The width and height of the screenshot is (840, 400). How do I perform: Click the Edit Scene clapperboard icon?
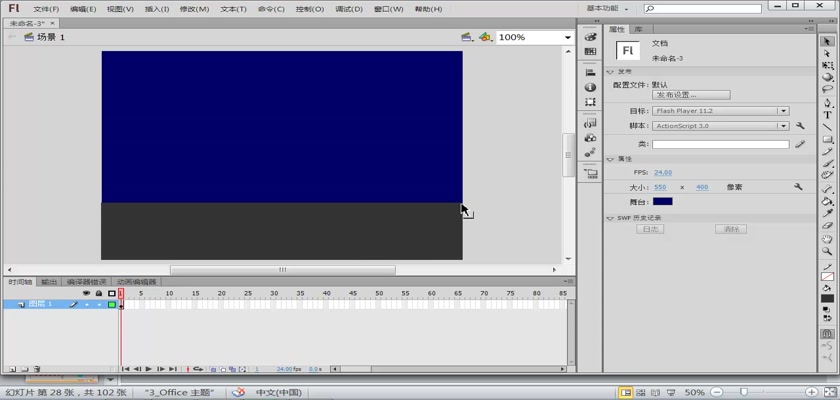click(467, 37)
